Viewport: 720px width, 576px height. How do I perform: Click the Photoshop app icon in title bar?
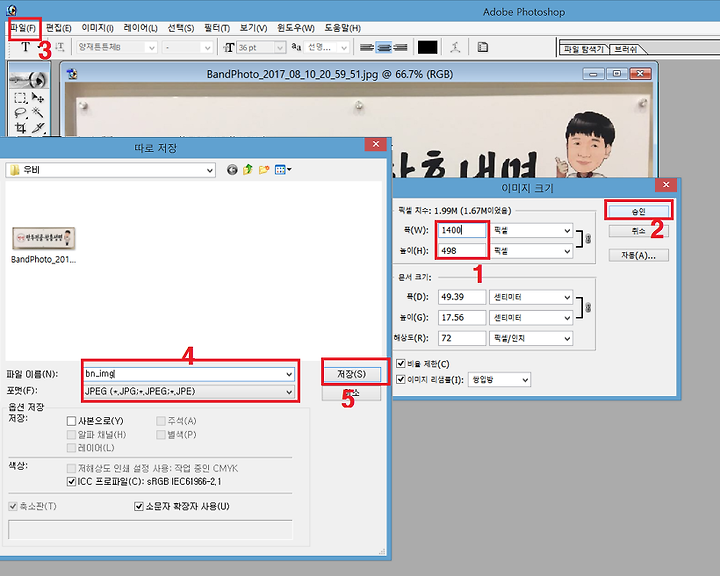pos(11,10)
